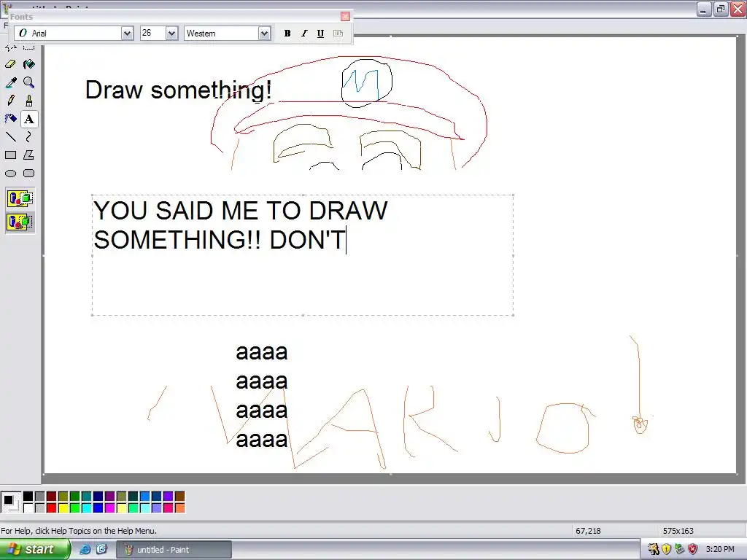Select the Fill With Color bucket tool
The image size is (747, 560).
pos(29,64)
